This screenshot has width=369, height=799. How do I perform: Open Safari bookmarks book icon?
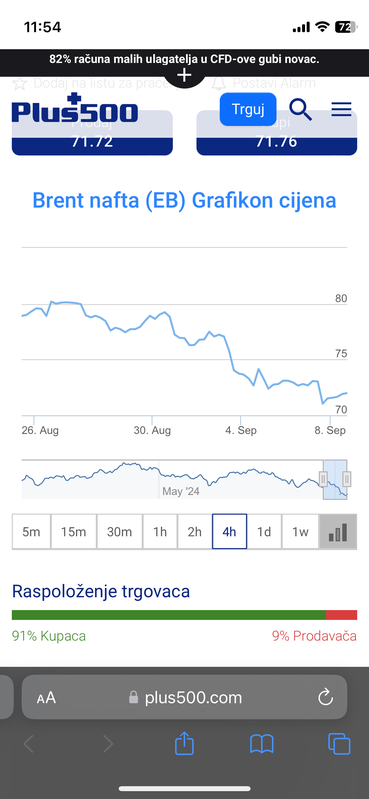click(x=262, y=744)
